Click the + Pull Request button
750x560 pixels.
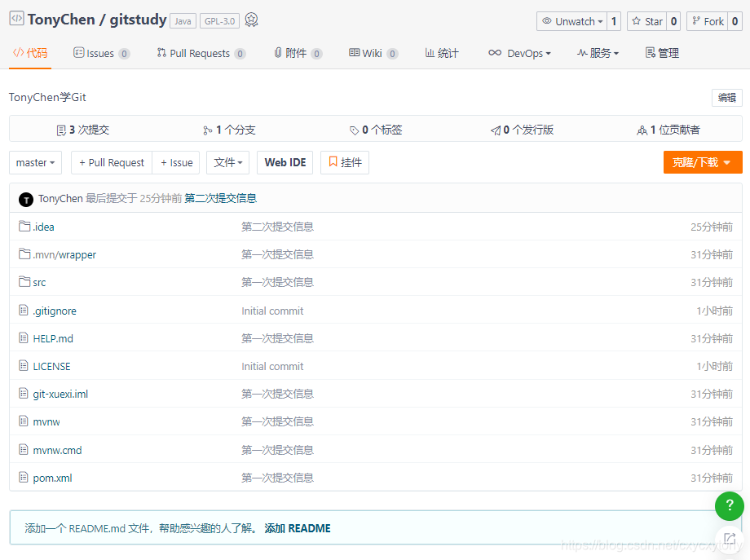pos(112,162)
